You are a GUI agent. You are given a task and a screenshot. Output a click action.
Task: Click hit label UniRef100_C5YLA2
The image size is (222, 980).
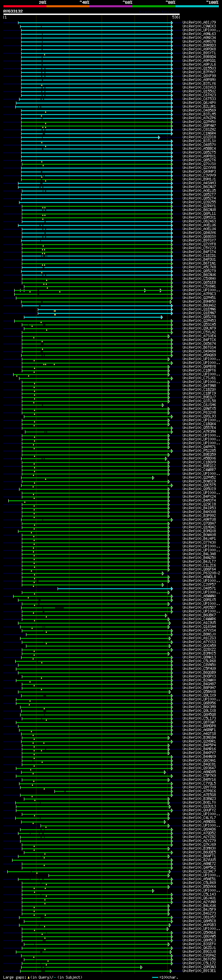[x=199, y=332]
